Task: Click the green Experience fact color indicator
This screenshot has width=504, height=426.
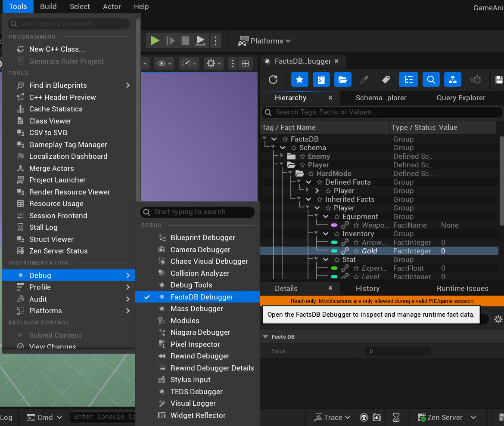Action: (334, 269)
